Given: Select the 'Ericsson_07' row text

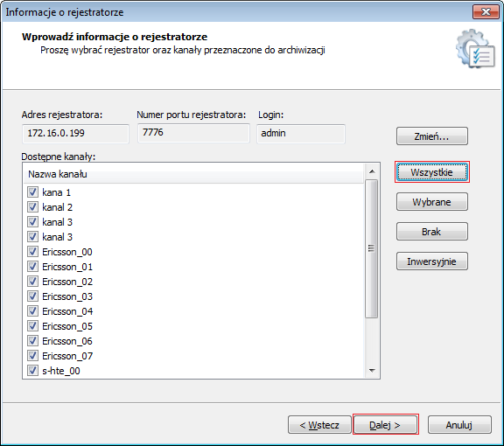Looking at the screenshot, I should [x=67, y=356].
